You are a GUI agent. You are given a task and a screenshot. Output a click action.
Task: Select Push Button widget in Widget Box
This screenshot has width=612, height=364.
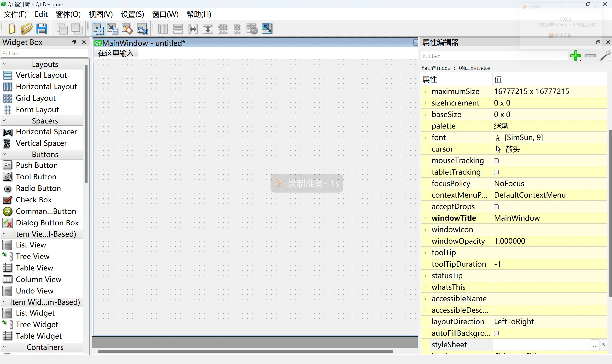(x=36, y=165)
